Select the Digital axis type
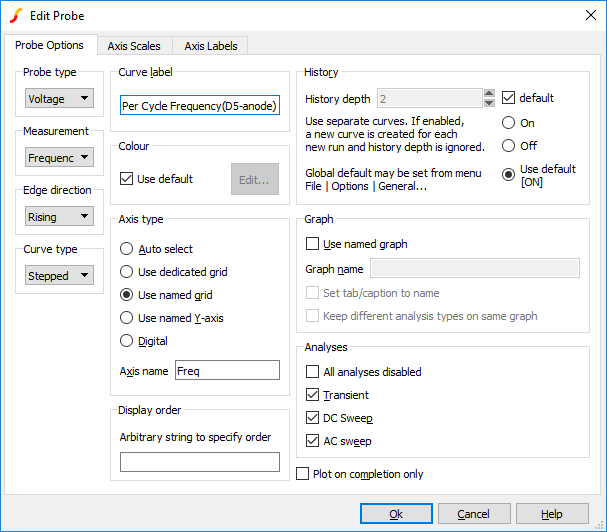Image resolution: width=607 pixels, height=532 pixels. [127, 341]
